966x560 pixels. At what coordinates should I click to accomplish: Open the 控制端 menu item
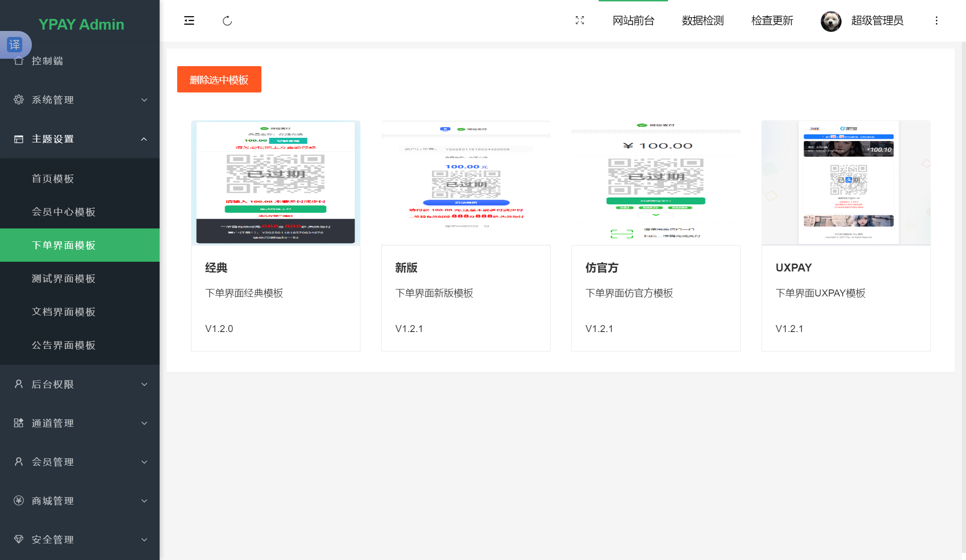80,61
